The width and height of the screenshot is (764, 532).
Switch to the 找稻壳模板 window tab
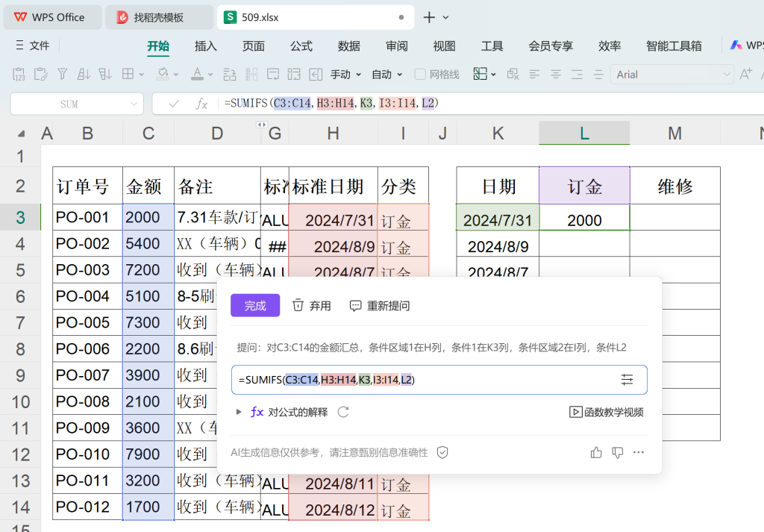click(160, 18)
